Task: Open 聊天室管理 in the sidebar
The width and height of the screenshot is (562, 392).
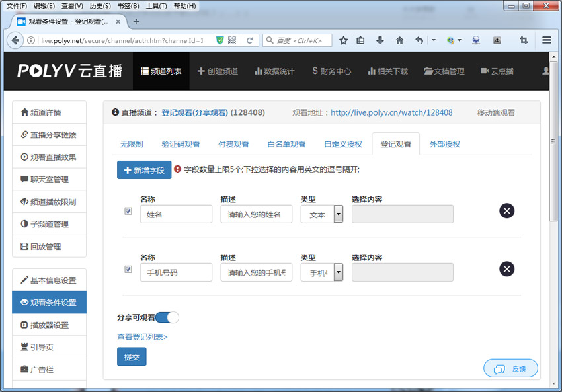Action: click(49, 180)
